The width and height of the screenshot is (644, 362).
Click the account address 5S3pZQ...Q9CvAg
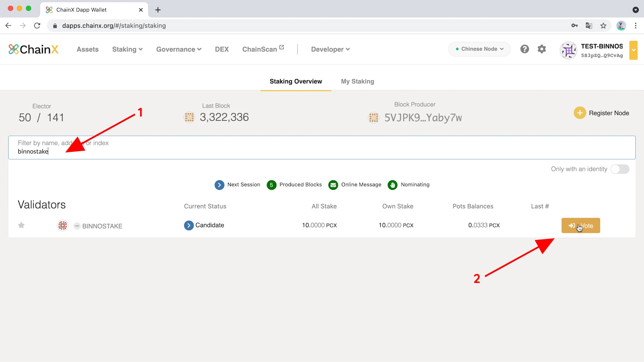coord(602,55)
